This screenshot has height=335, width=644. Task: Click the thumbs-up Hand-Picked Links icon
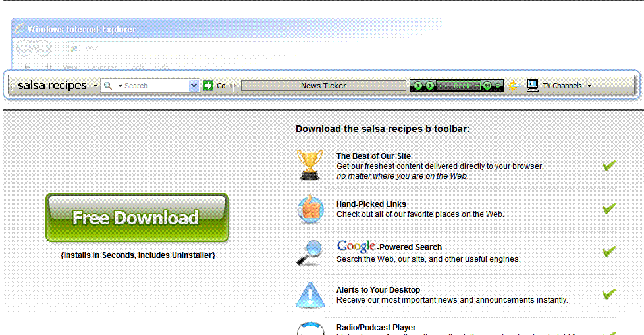[x=311, y=208]
